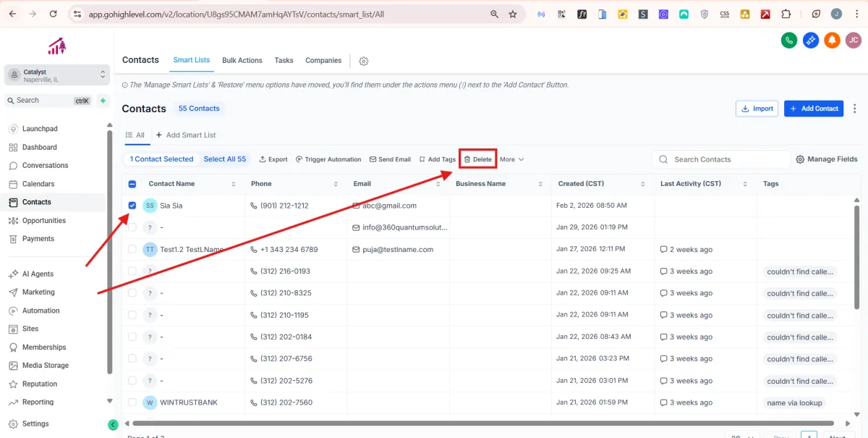Click the green phone dialer icon
This screenshot has height=438, width=868.
[x=789, y=41]
